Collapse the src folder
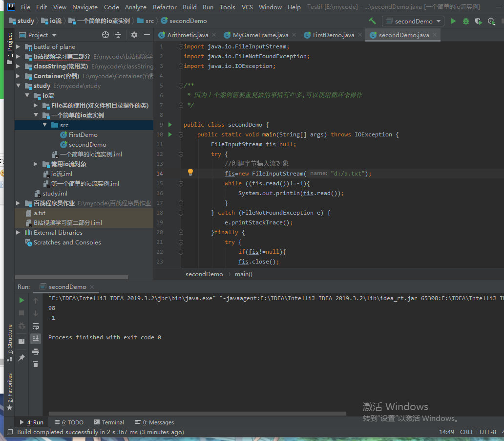Image resolution: width=504 pixels, height=441 pixels. 44,125
